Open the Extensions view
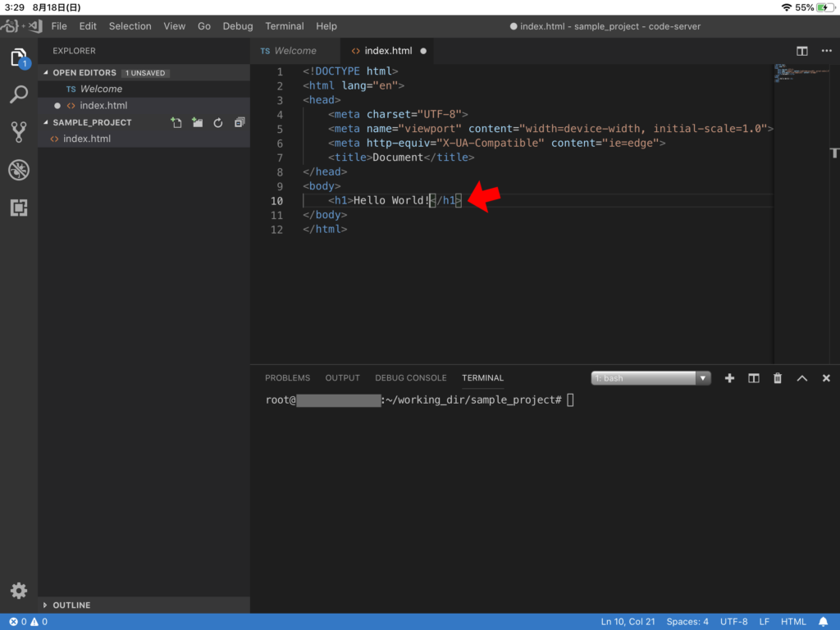 pos(19,208)
